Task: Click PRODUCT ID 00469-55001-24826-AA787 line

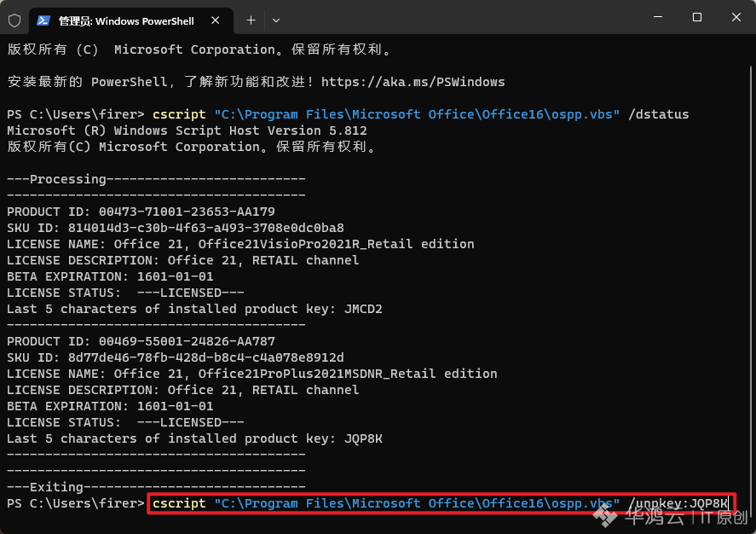Action: [141, 341]
